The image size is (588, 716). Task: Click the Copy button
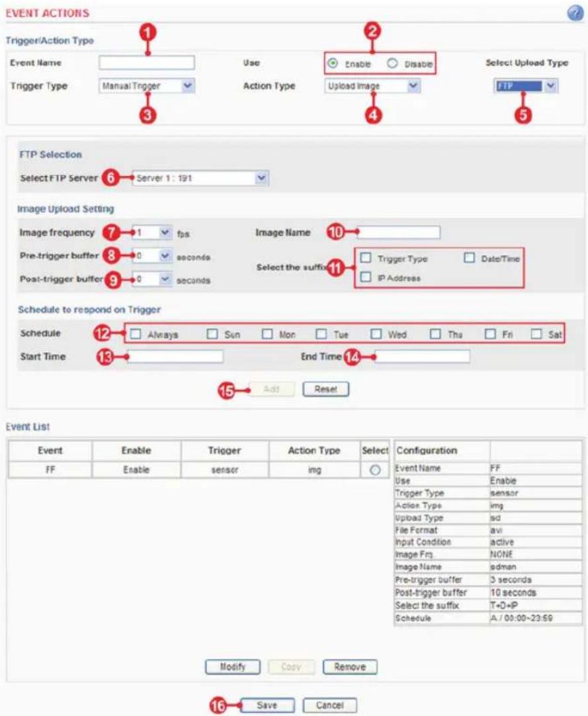coord(291,667)
